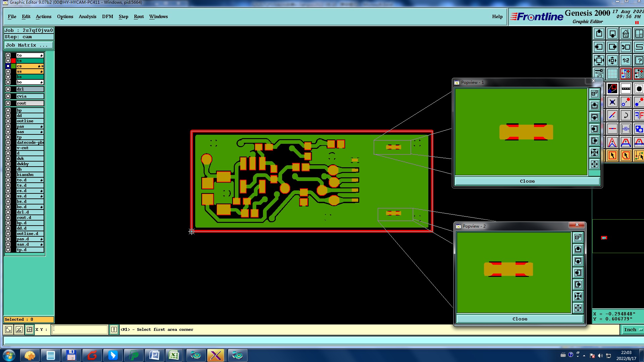Open the DFM menu
The image size is (644, 362).
click(107, 16)
